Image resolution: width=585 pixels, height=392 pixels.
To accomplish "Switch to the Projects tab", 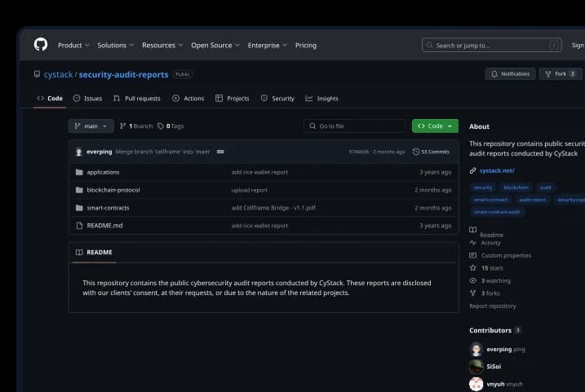I will point(232,99).
